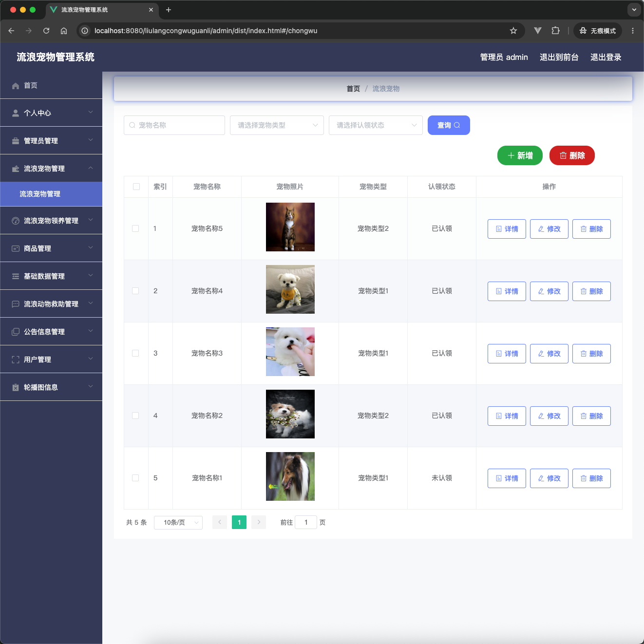Check the row checkbox for 宠物名称1

[x=135, y=478]
